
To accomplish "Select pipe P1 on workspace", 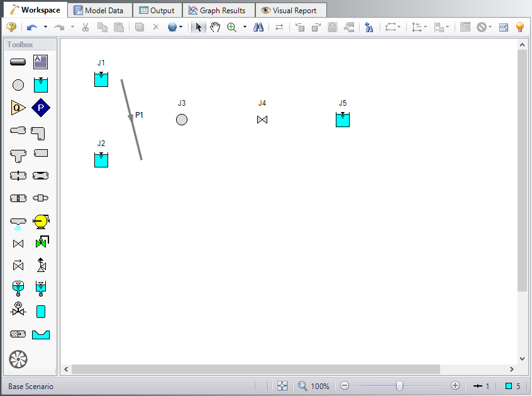I will coord(131,120).
